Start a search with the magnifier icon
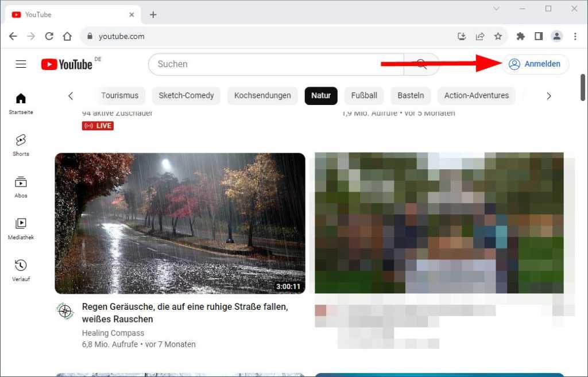The image size is (588, 377). point(421,64)
